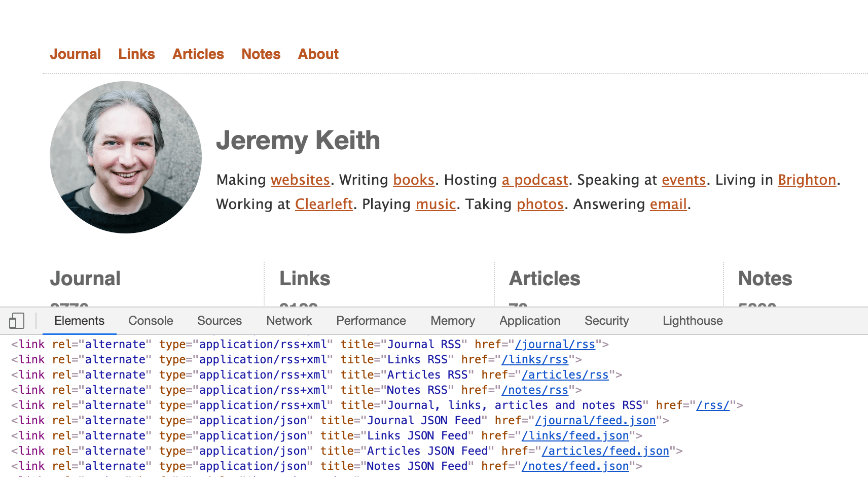The width and height of the screenshot is (868, 477).
Task: Select the title "Articles RSS" attribute value
Action: coord(427,375)
